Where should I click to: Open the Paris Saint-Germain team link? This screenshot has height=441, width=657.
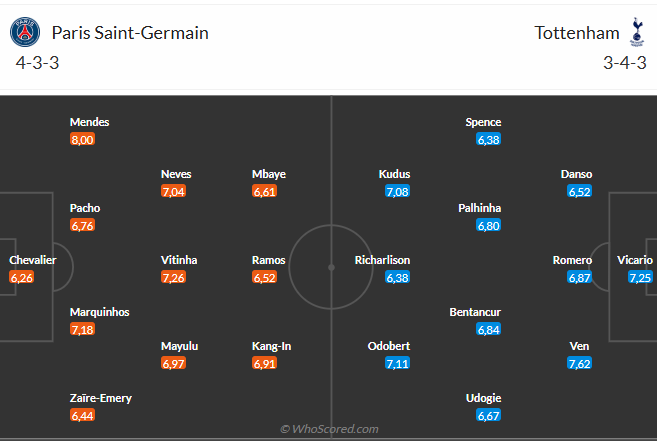[x=129, y=33]
